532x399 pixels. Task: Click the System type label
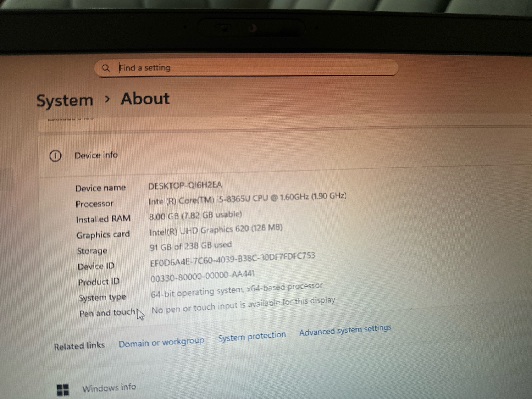102,298
